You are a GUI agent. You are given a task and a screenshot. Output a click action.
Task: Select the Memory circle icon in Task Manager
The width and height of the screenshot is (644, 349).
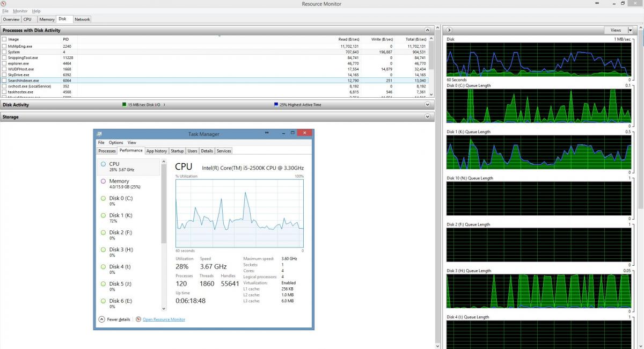(103, 181)
